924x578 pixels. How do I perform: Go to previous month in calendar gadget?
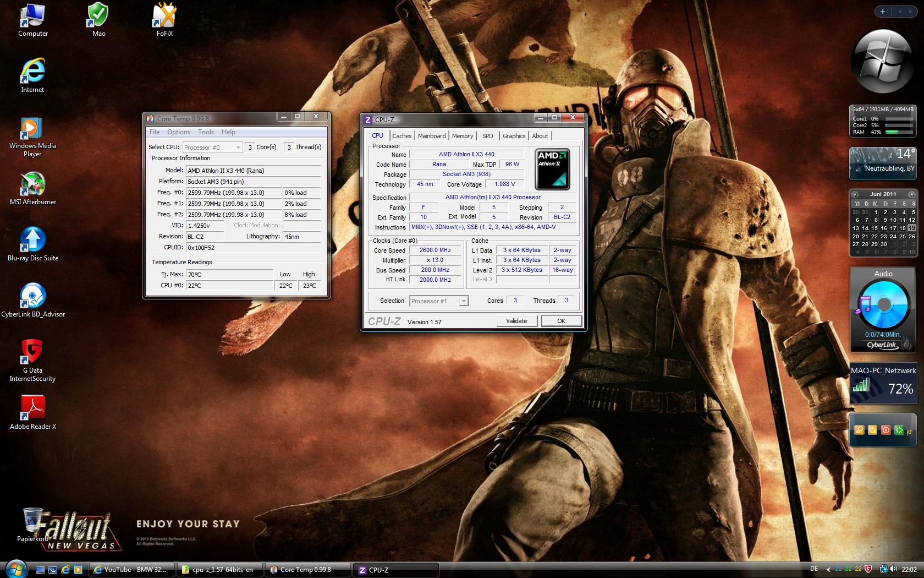click(855, 194)
